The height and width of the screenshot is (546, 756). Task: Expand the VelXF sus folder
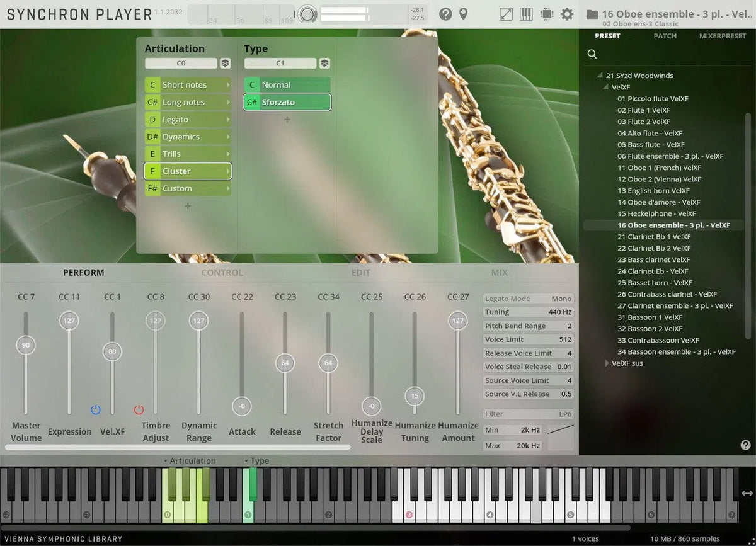click(607, 363)
